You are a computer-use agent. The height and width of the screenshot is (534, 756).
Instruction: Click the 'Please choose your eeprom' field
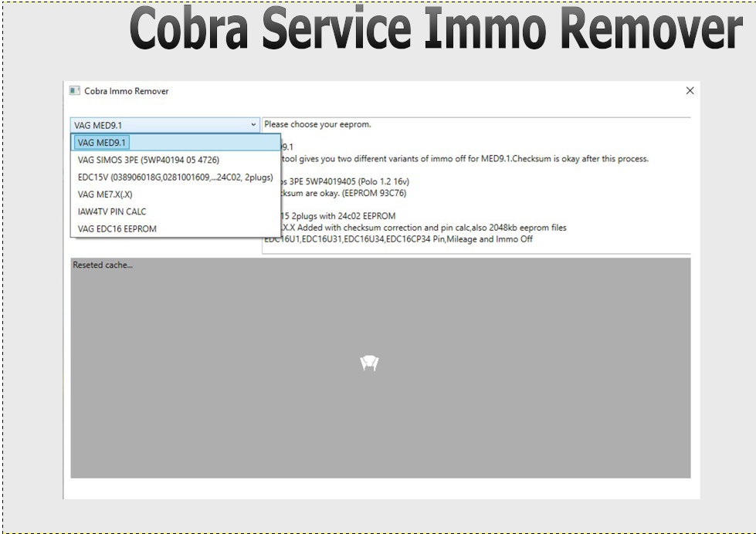[x=317, y=123]
